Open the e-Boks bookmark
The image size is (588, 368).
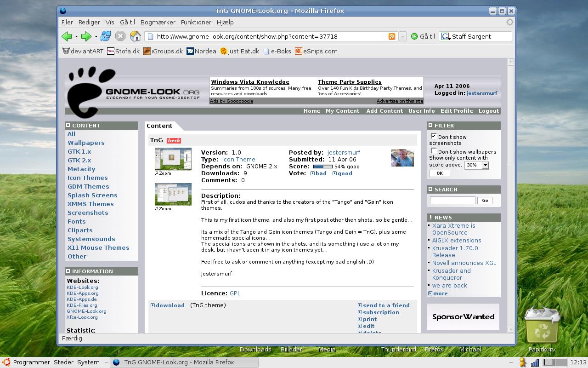277,51
